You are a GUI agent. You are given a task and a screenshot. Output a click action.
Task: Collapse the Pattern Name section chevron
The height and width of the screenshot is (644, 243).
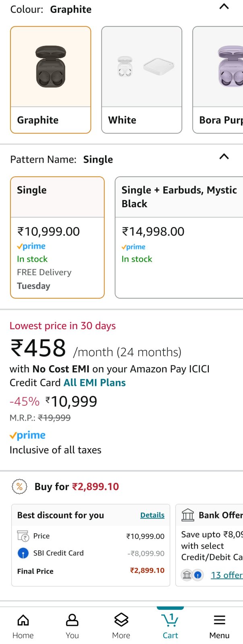click(224, 157)
